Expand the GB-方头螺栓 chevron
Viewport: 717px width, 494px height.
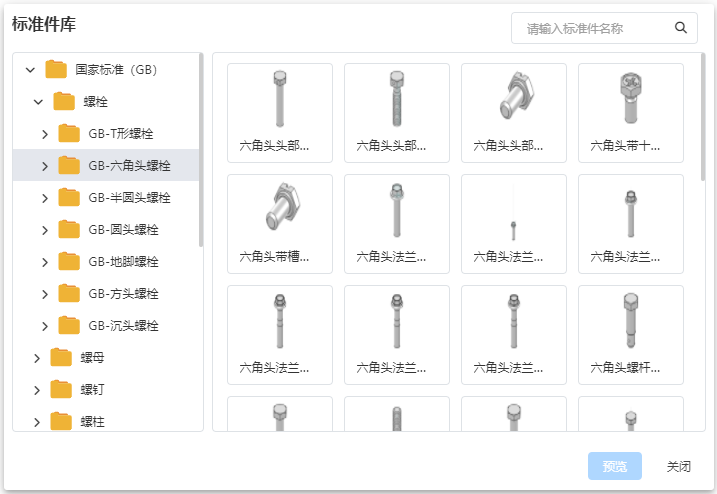click(x=44, y=294)
